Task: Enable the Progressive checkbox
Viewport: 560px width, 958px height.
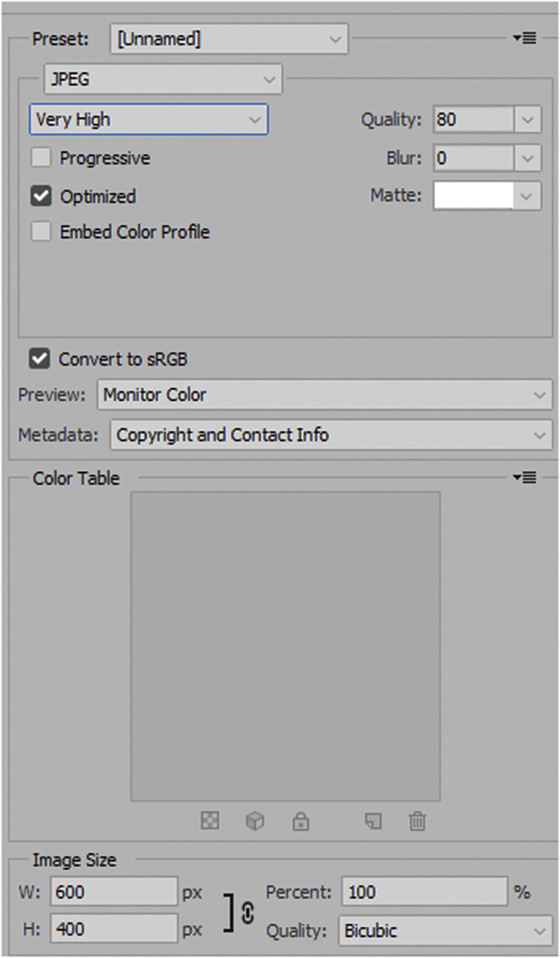Action: click(40, 158)
